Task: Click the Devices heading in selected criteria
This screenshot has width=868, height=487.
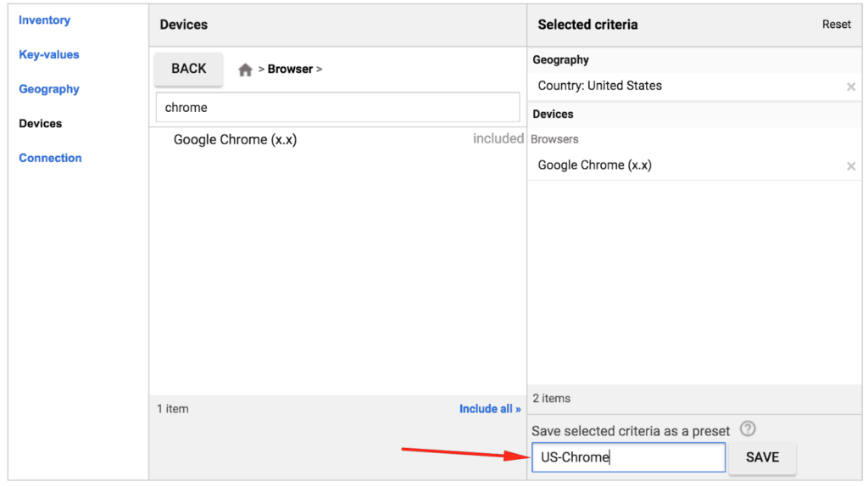Action: coord(553,115)
